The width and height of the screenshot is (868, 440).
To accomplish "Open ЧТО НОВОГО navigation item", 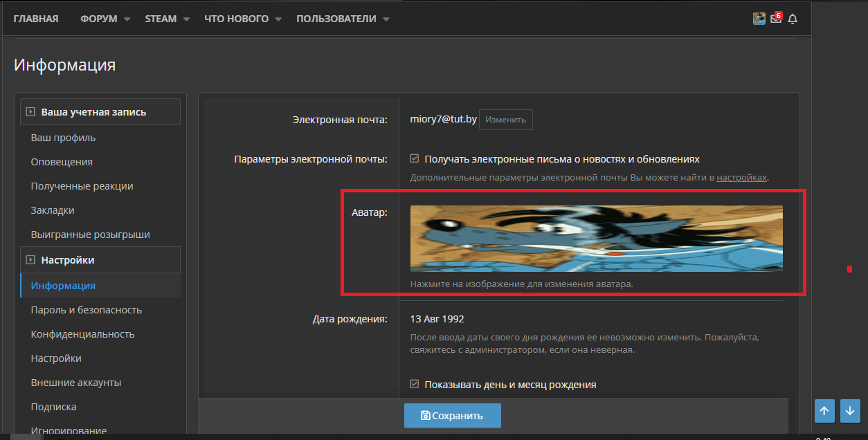I will click(x=237, y=19).
